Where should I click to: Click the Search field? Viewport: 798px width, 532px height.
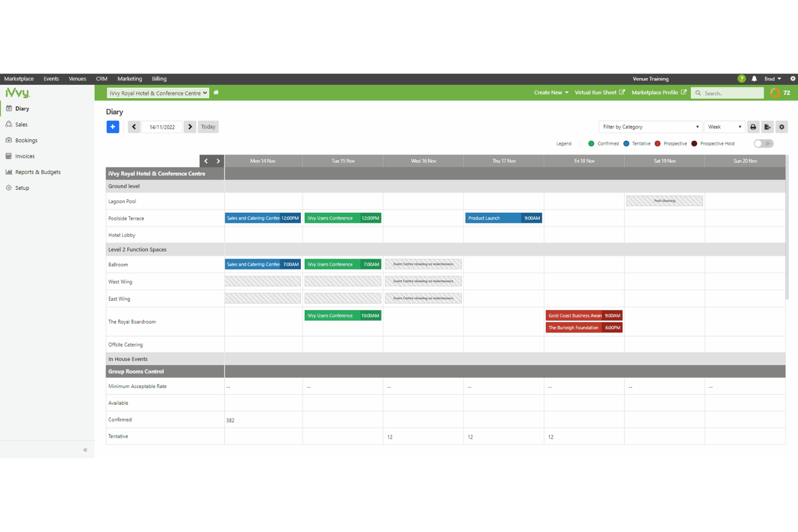click(727, 93)
